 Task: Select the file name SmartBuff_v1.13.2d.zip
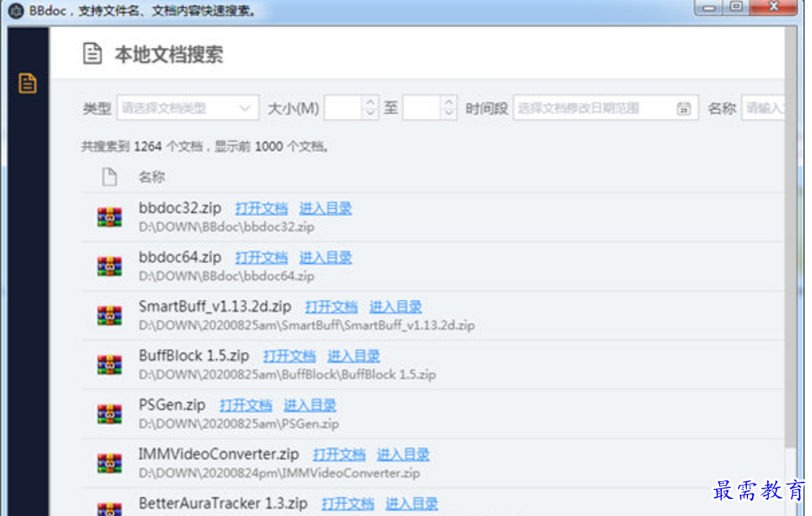[215, 306]
